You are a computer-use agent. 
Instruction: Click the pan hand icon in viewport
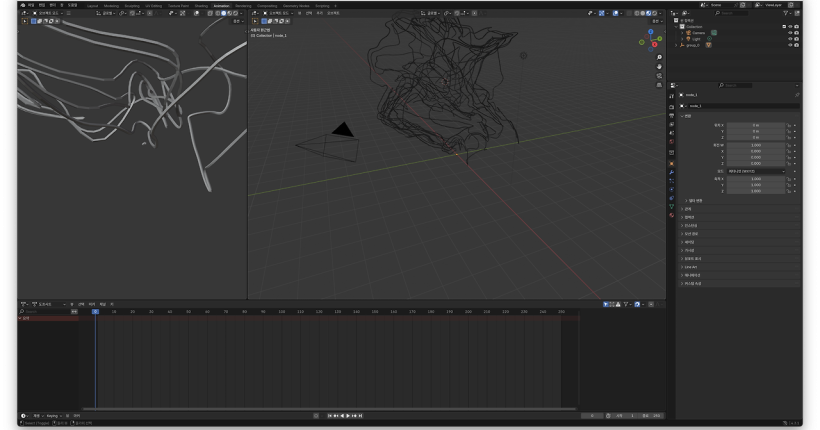point(659,67)
